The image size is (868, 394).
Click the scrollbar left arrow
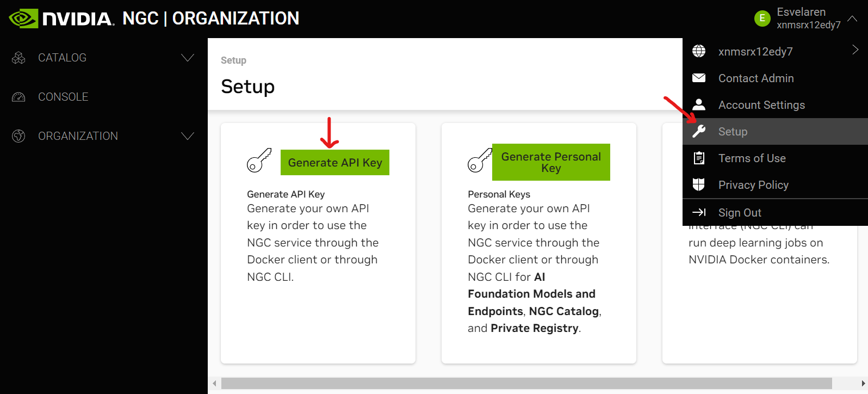click(x=214, y=384)
